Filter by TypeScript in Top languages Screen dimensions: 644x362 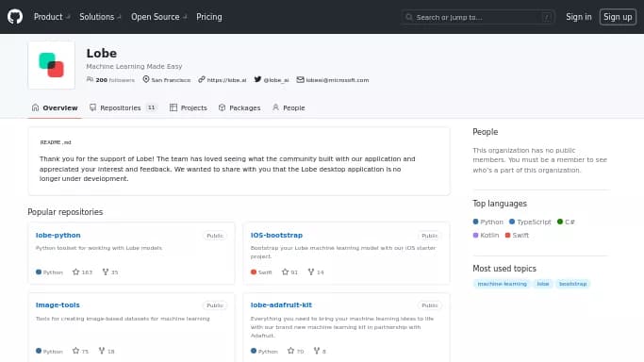point(530,222)
